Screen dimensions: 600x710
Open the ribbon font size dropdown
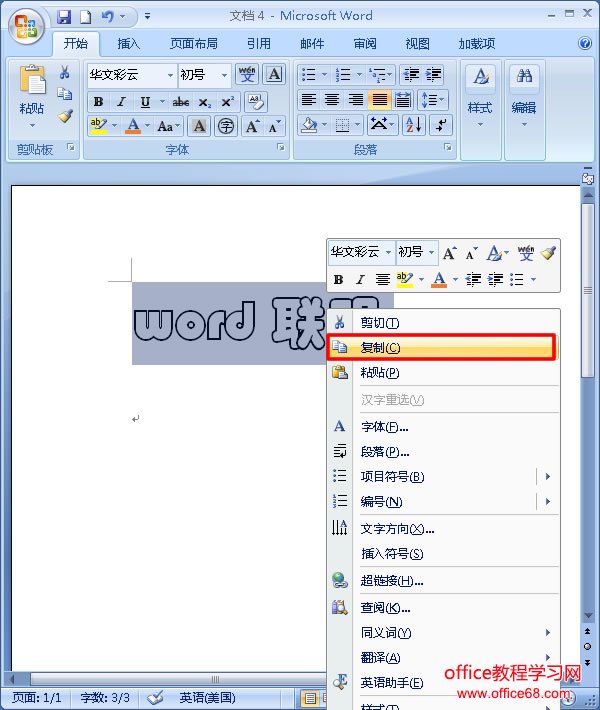[224, 75]
